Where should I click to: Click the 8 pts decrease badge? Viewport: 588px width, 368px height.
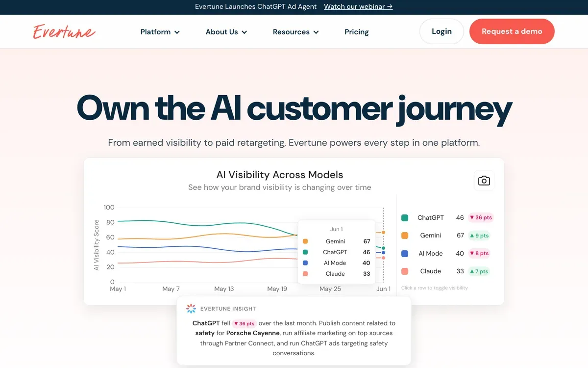[479, 253]
